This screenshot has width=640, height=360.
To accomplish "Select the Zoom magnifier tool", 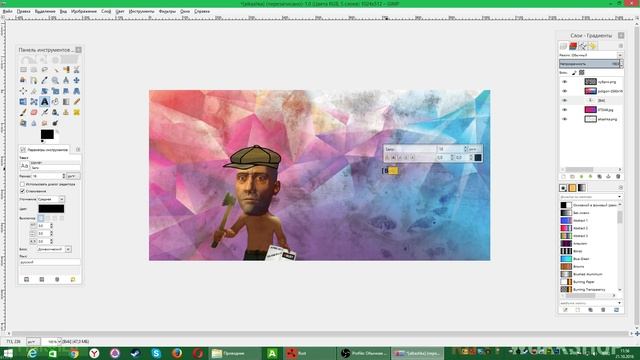I will pyautogui.click(x=55, y=80).
